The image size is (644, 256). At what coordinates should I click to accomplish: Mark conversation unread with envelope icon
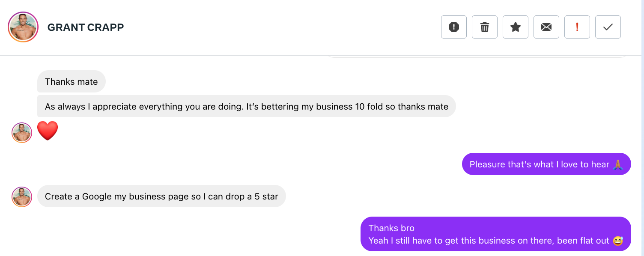tap(546, 27)
